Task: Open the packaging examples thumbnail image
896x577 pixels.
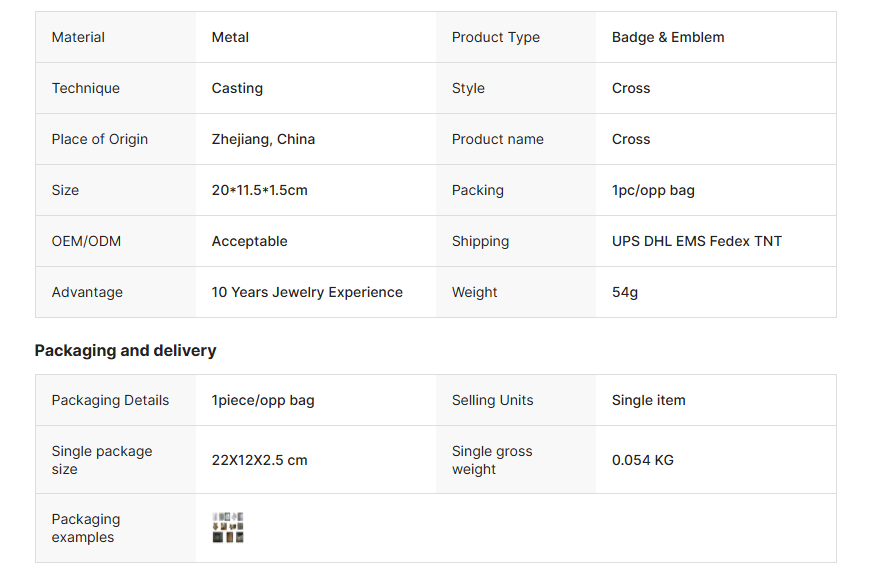Action: 228,528
